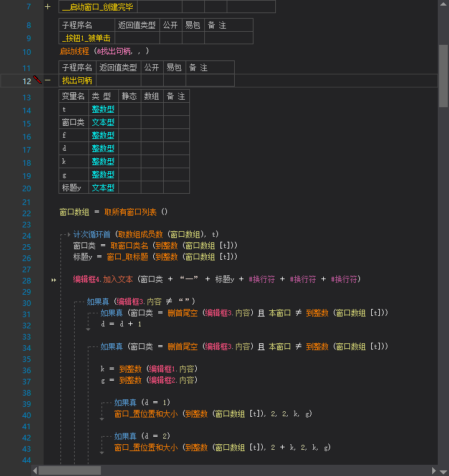Click 整数型 type of variable f
Viewport: 449px width, 476px height.
tap(103, 135)
